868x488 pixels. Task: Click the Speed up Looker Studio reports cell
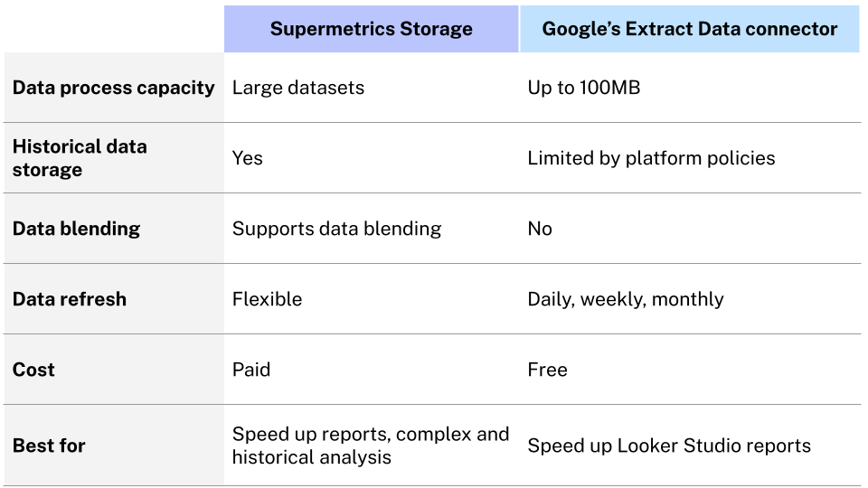(669, 446)
